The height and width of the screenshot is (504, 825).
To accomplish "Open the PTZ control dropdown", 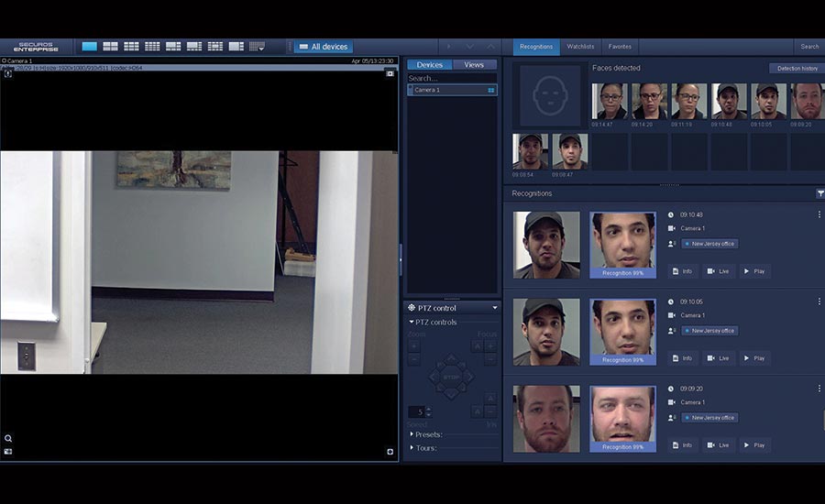I will [495, 308].
